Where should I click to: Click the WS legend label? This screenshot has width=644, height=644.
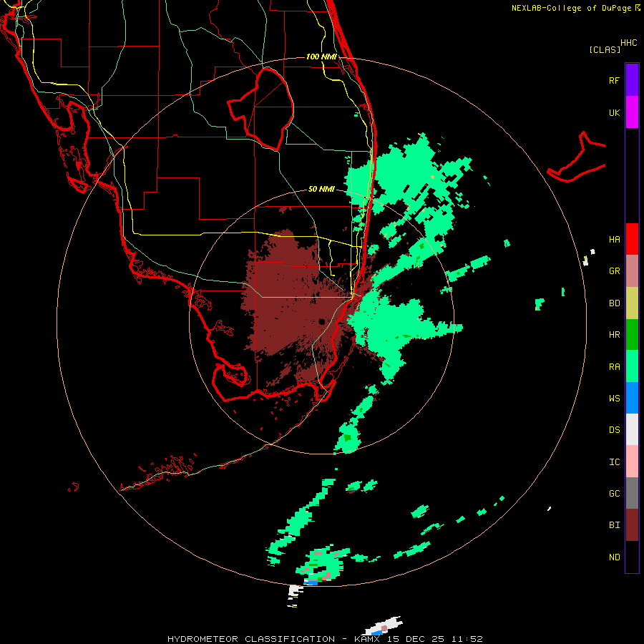click(614, 398)
